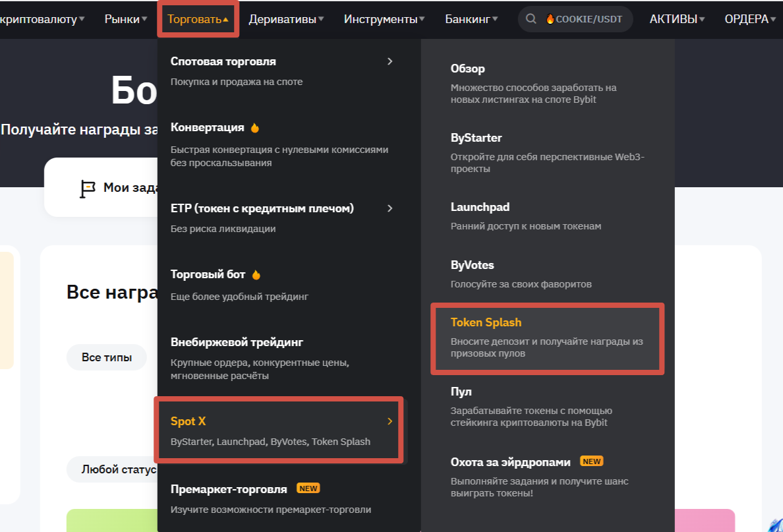This screenshot has width=783, height=532.
Task: Expand the Спотовая торговля submenu arrow
Action: [390, 61]
